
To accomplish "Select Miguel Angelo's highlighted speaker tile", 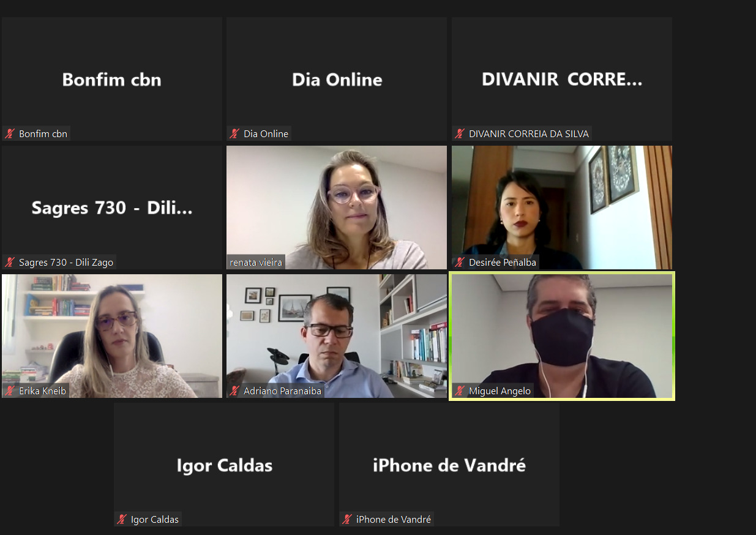I will 562,336.
